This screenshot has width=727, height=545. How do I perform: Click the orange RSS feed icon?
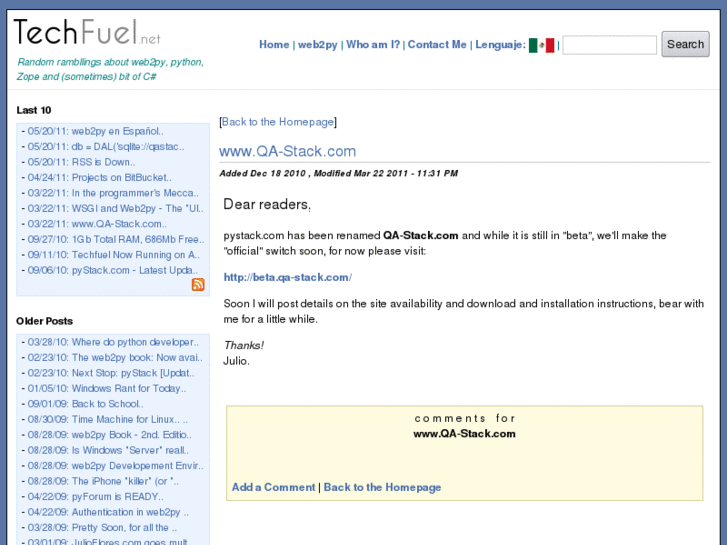(x=198, y=284)
